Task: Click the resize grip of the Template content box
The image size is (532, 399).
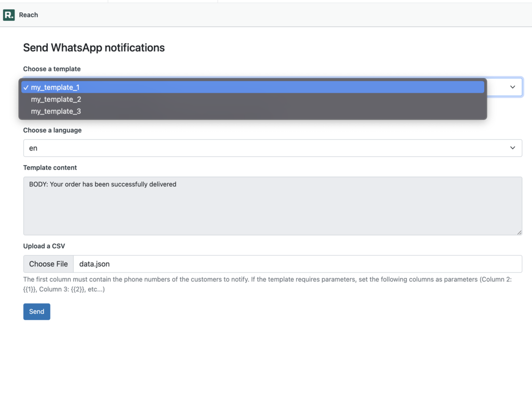Action: [x=519, y=232]
